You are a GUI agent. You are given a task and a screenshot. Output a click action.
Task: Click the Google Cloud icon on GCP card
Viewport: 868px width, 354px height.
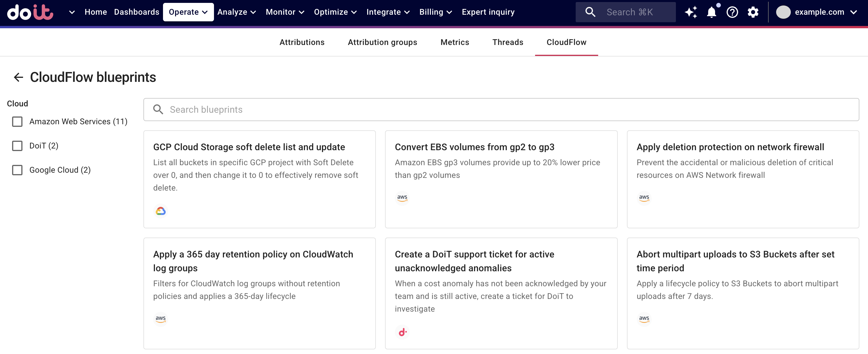click(x=161, y=211)
